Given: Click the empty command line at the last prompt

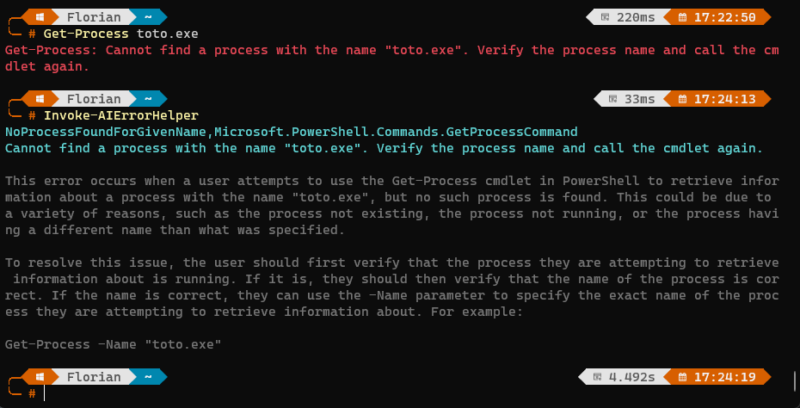Looking at the screenshot, I should (x=200, y=393).
